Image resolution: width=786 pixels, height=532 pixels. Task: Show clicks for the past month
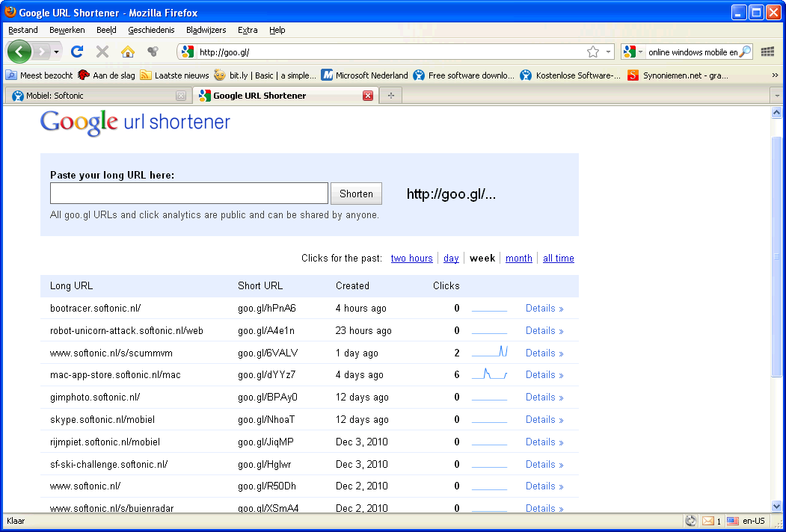[x=519, y=258]
